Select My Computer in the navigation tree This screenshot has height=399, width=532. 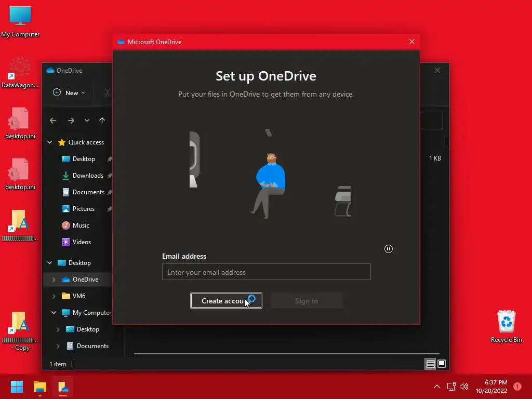[91, 312]
